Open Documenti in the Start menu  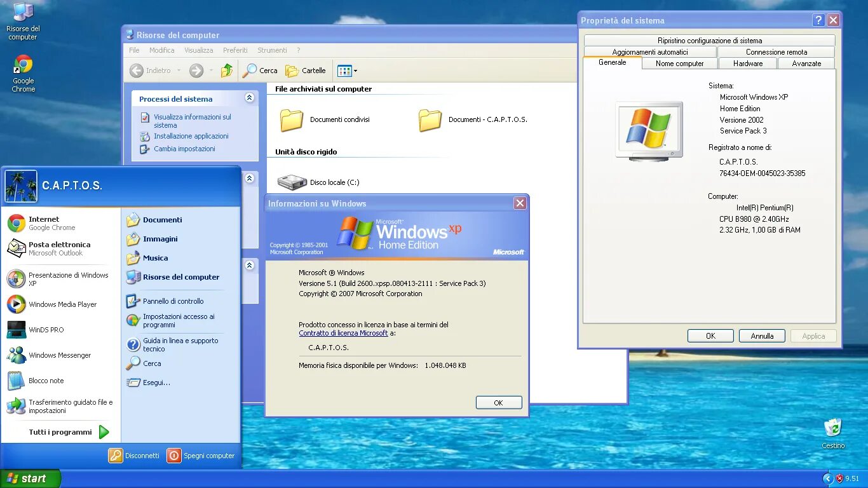tap(175, 220)
